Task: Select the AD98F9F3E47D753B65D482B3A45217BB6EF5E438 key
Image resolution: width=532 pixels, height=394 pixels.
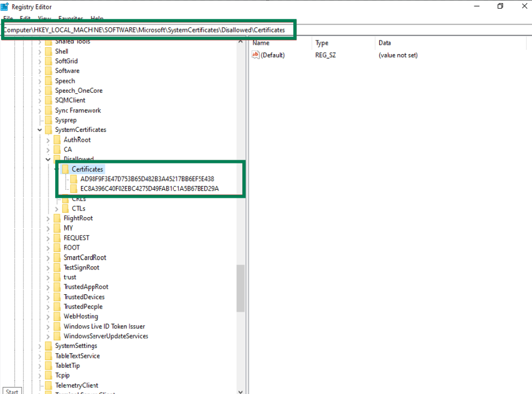Action: pos(147,179)
